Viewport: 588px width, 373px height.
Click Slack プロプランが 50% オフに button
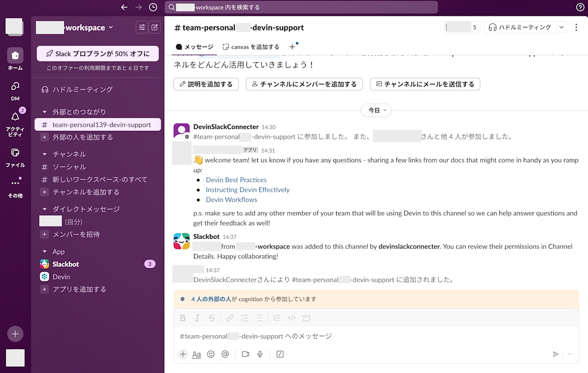click(x=98, y=53)
